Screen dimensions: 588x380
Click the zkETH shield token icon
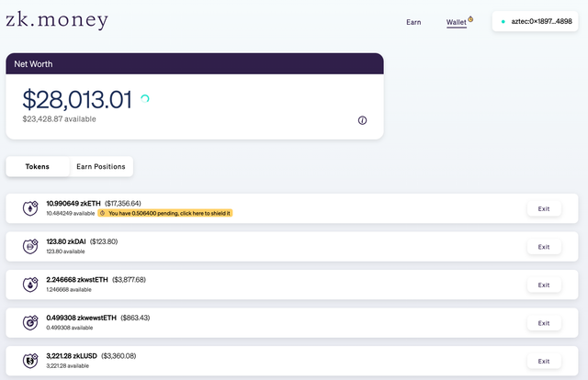30,208
